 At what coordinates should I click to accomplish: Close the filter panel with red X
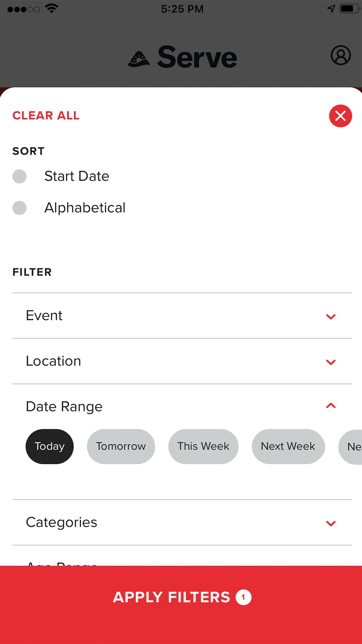(x=340, y=116)
